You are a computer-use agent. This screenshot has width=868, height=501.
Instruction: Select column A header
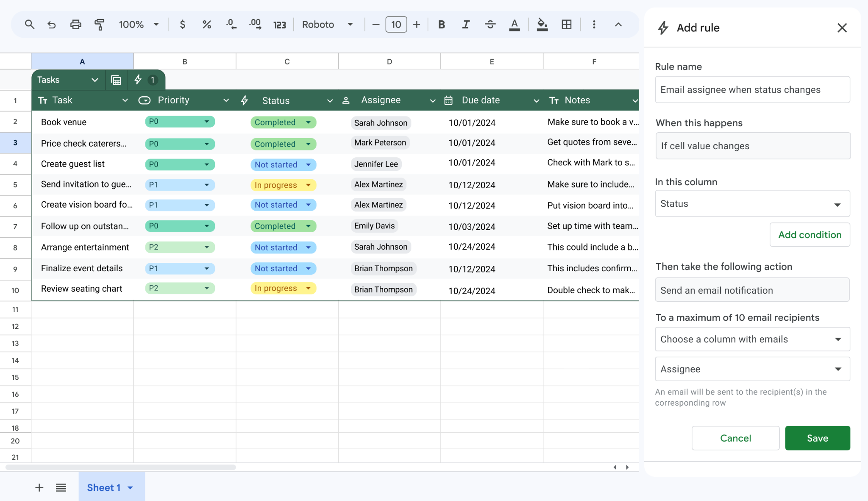[x=82, y=61]
